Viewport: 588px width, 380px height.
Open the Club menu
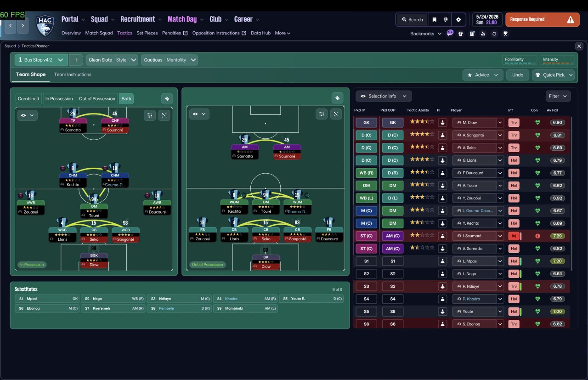pyautogui.click(x=219, y=19)
